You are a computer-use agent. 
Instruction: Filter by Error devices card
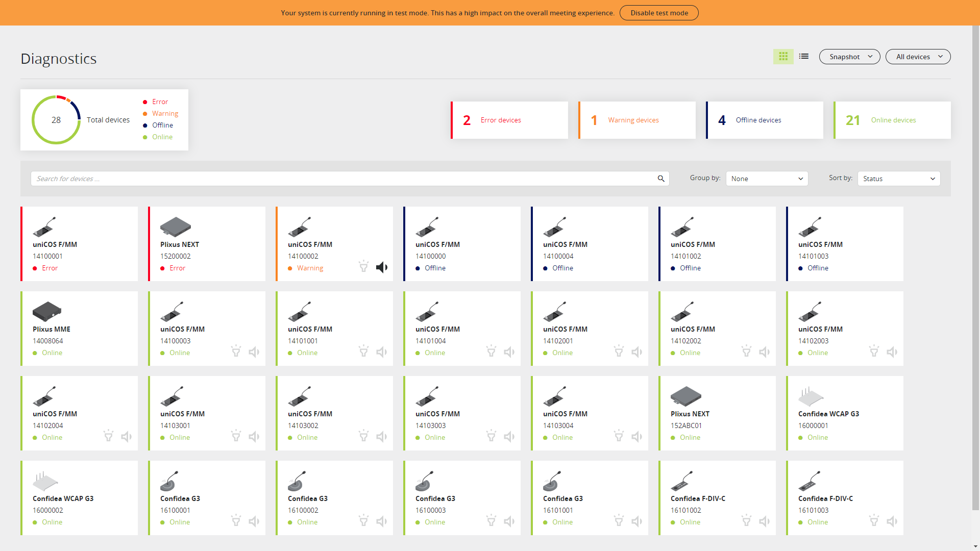pos(509,120)
